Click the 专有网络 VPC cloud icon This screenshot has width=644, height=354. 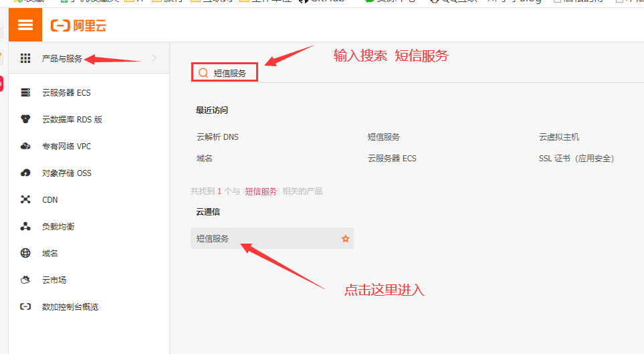[25, 146]
